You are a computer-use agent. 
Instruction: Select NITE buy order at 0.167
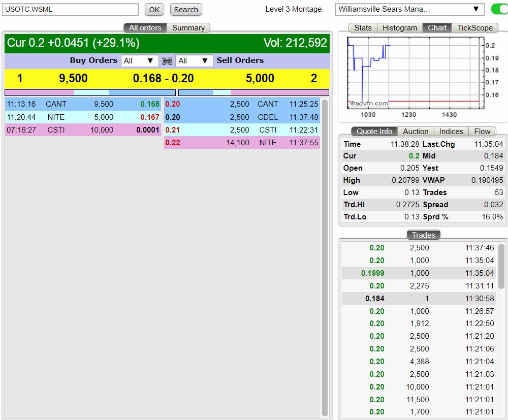click(83, 117)
